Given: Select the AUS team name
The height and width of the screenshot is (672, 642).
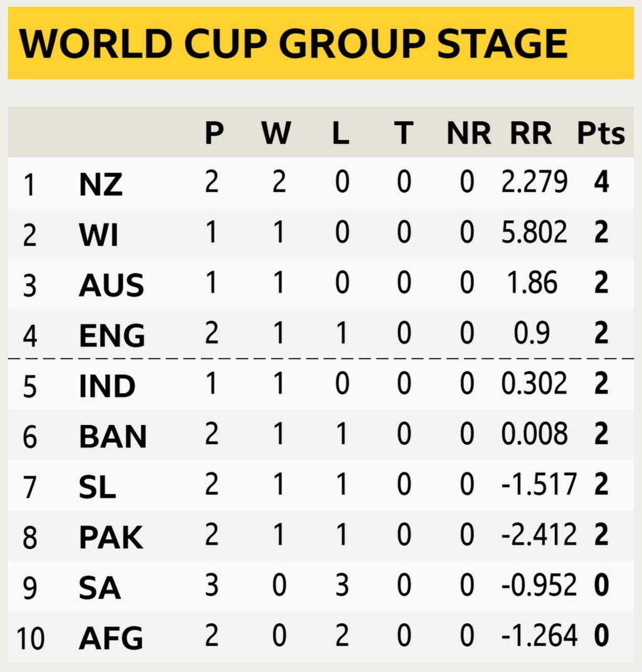Looking at the screenshot, I should click(112, 285).
